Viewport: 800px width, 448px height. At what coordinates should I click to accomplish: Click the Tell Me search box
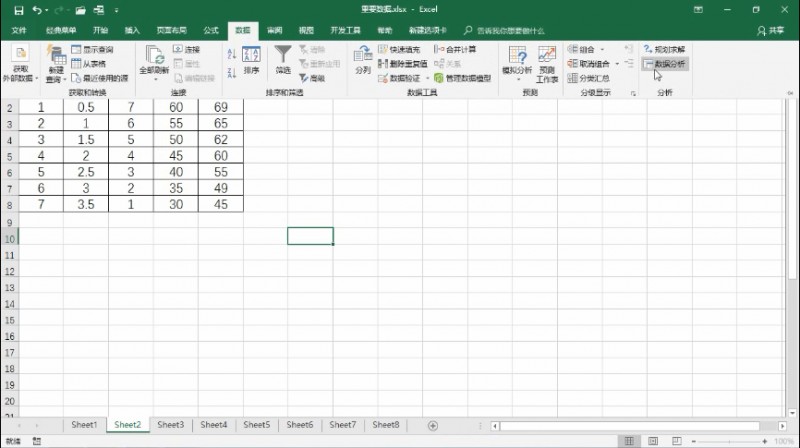pyautogui.click(x=504, y=31)
